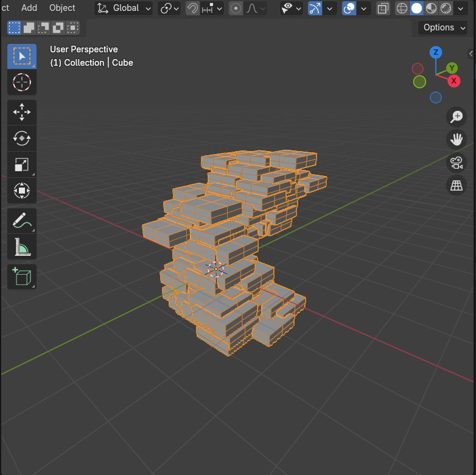Switch to wireframe viewport shading
This screenshot has height=475, width=476.
point(402,8)
